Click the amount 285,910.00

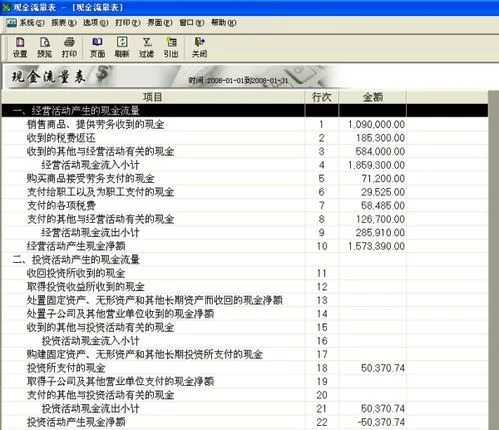click(380, 233)
